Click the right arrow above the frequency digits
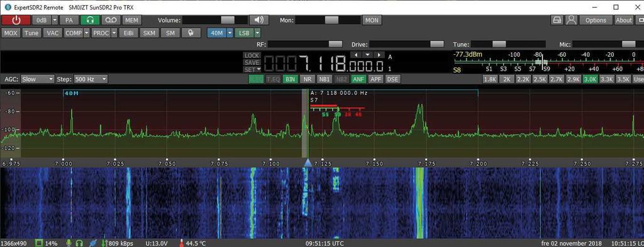The width and height of the screenshot is (644, 247). pos(379,55)
